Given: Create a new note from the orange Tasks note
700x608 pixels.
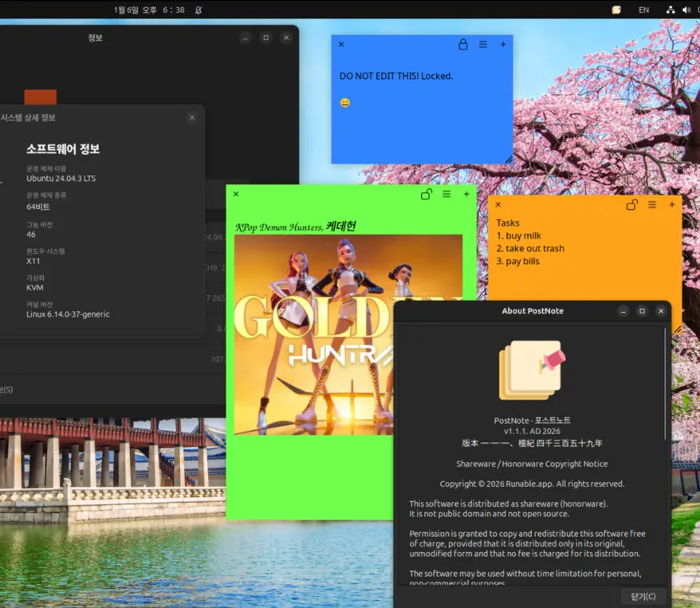Looking at the screenshot, I should point(672,205).
